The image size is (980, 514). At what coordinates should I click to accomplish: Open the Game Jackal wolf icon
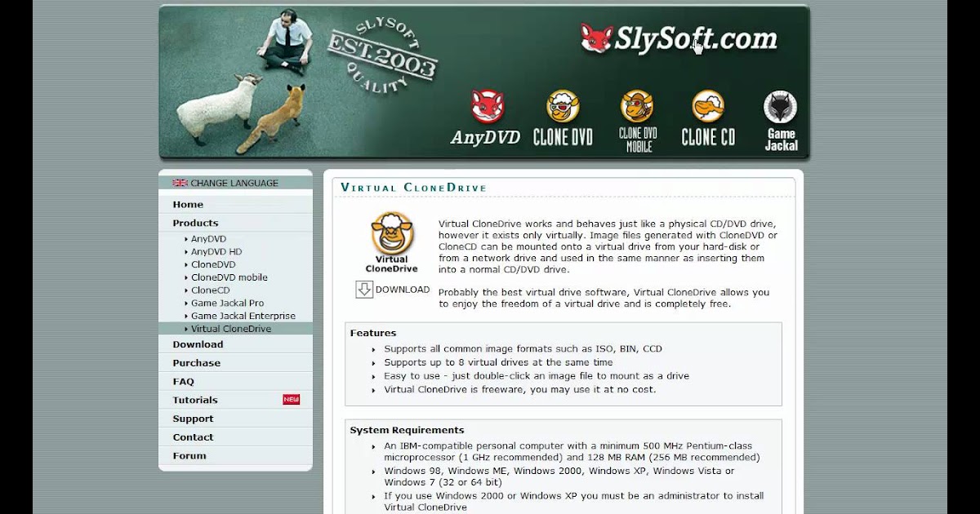tap(781, 107)
